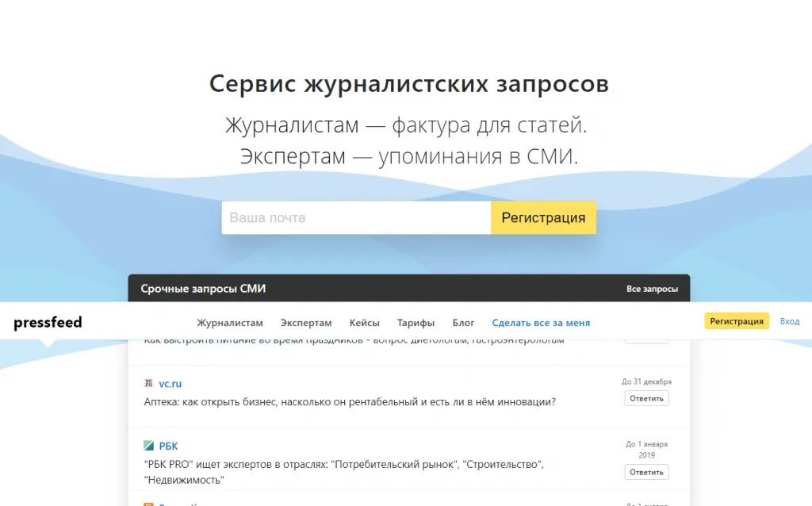Focus the Ваша почта email field
The image size is (812, 506).
pyautogui.click(x=356, y=217)
